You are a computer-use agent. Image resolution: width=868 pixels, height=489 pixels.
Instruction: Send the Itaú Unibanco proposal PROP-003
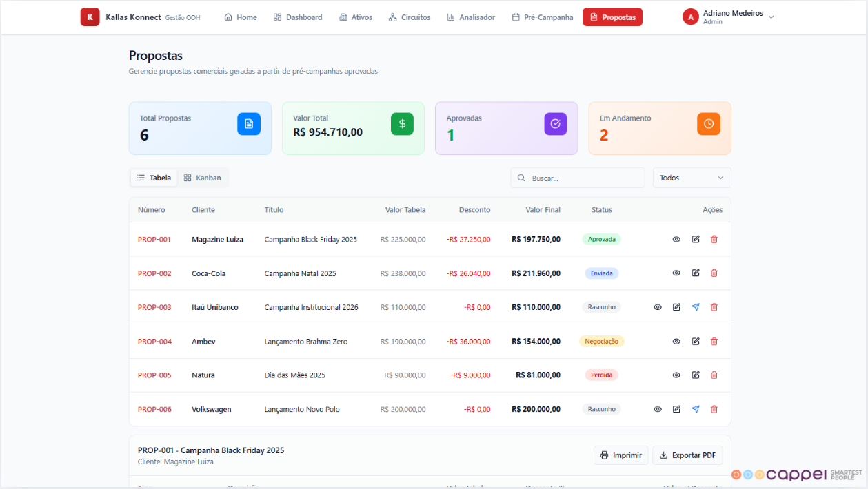click(x=695, y=307)
